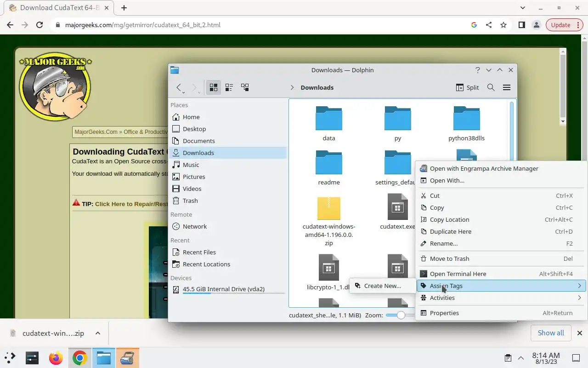Go to Desktop in Places
Image resolution: width=588 pixels, height=368 pixels.
(228, 129)
